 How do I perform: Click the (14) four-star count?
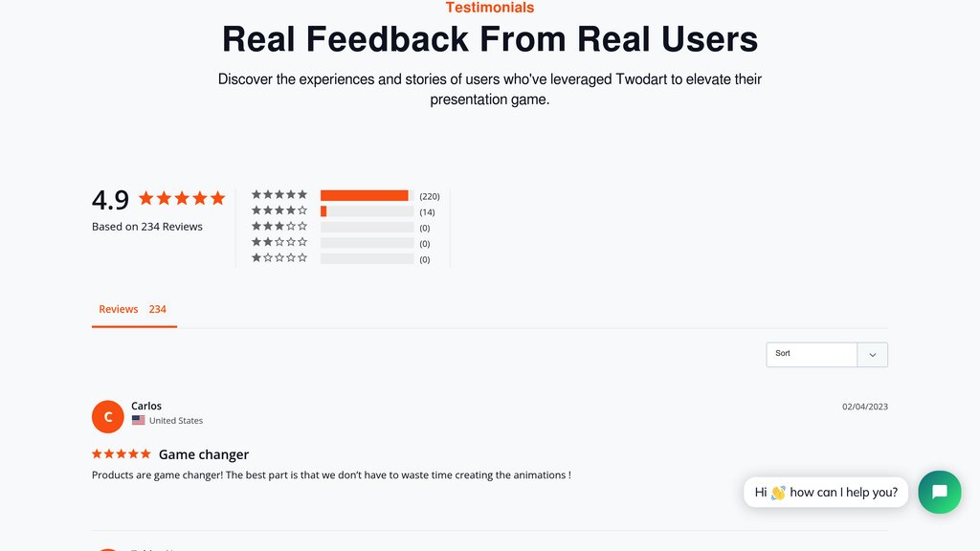pos(427,212)
